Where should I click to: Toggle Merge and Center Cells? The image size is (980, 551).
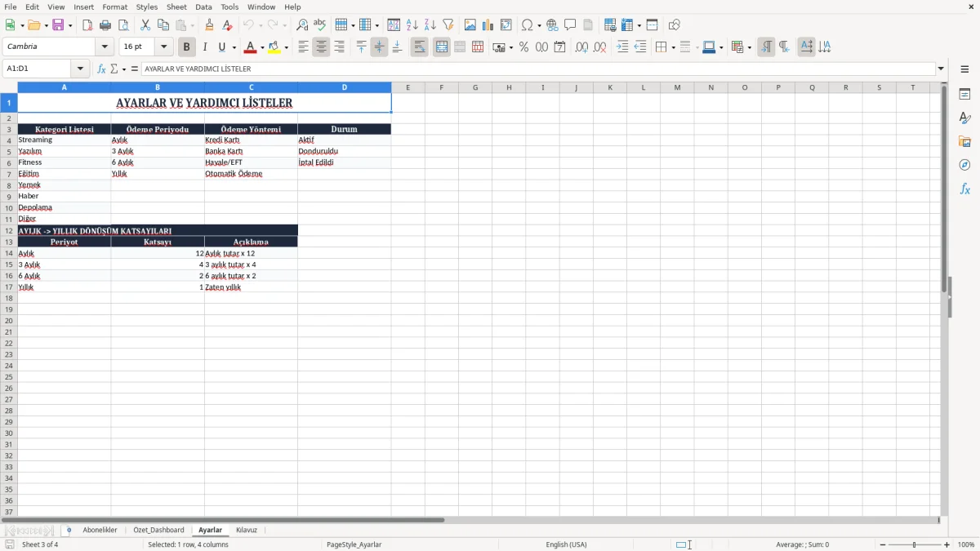(442, 47)
